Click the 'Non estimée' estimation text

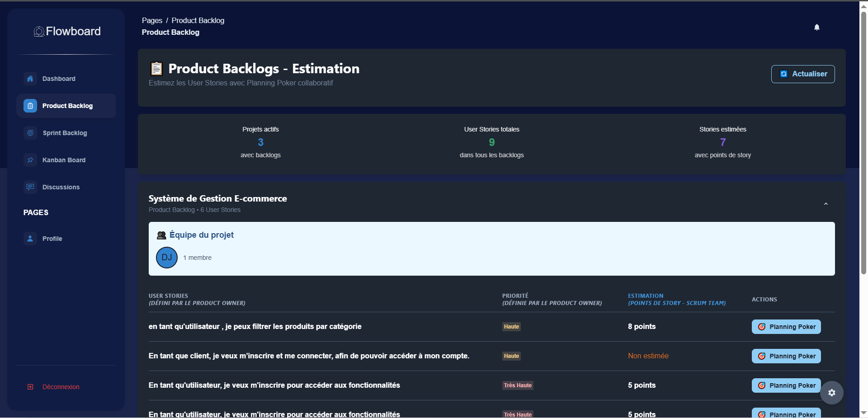point(648,356)
